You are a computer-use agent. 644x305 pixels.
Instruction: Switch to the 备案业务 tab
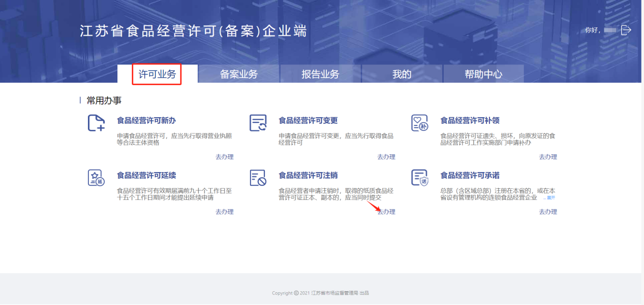[x=239, y=74]
